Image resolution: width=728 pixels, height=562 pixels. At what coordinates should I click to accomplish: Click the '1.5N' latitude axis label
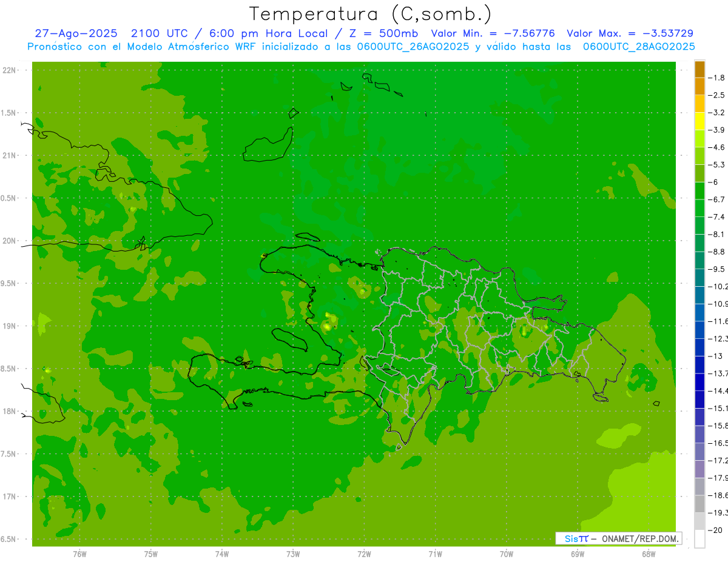coord(8,113)
